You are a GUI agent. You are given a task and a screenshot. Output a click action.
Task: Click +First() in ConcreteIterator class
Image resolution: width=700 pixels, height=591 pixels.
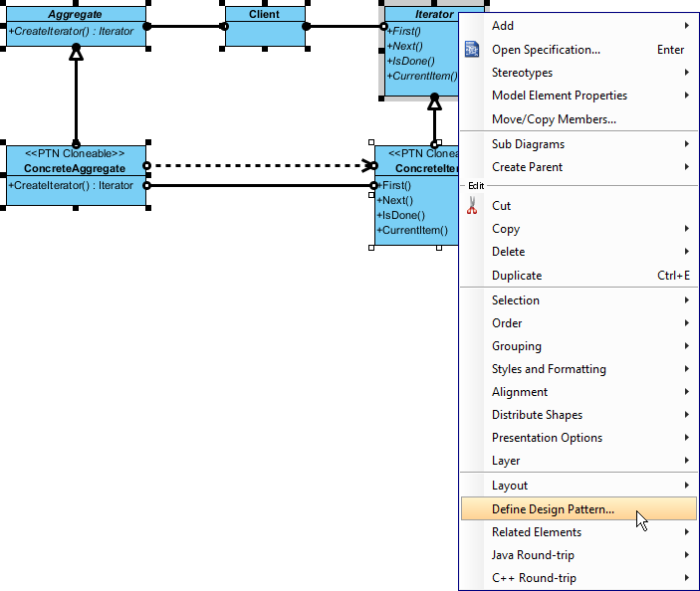click(394, 185)
